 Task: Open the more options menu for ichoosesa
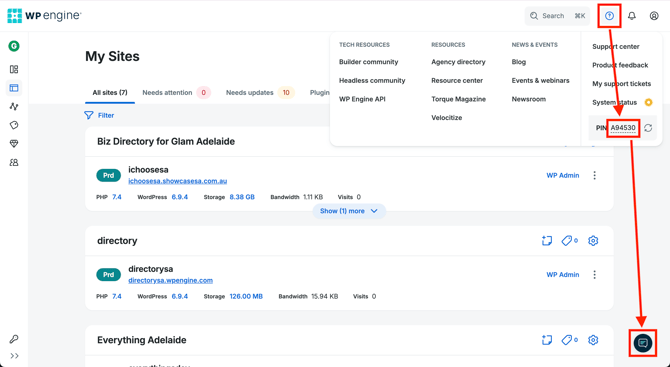click(x=594, y=175)
